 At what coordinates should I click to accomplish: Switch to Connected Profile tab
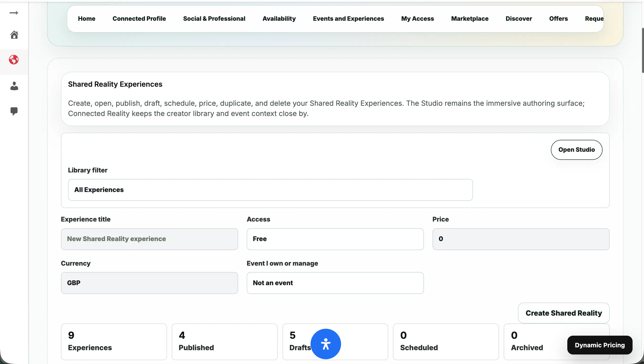(x=139, y=19)
